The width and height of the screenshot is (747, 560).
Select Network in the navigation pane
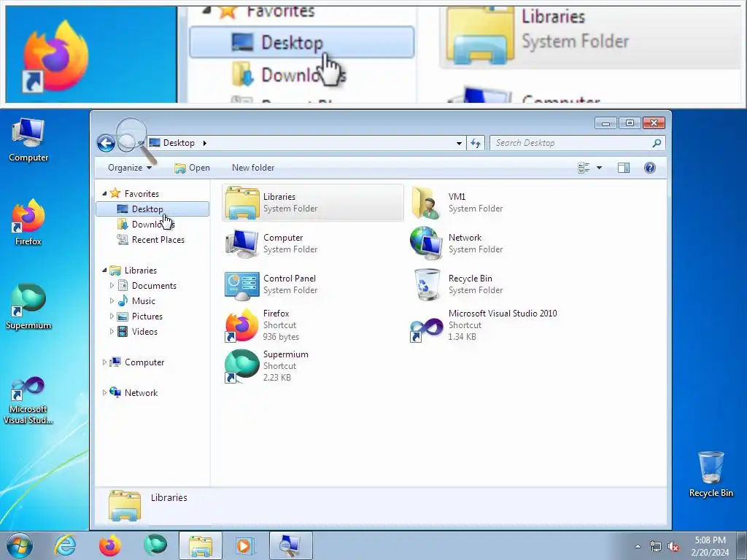pyautogui.click(x=134, y=393)
